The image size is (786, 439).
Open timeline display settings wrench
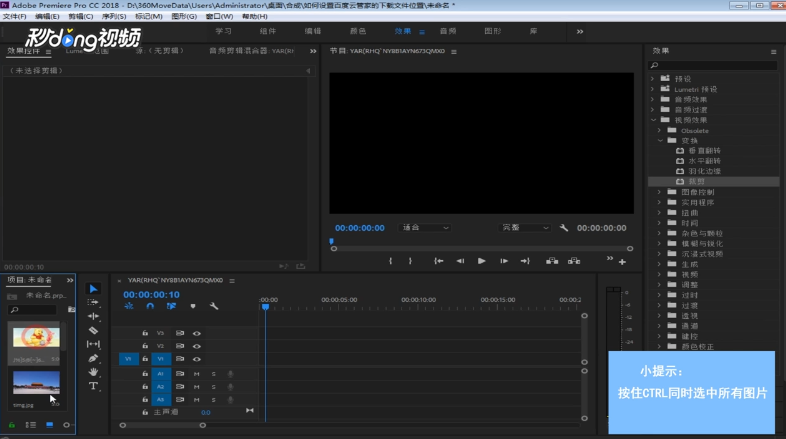coord(214,306)
